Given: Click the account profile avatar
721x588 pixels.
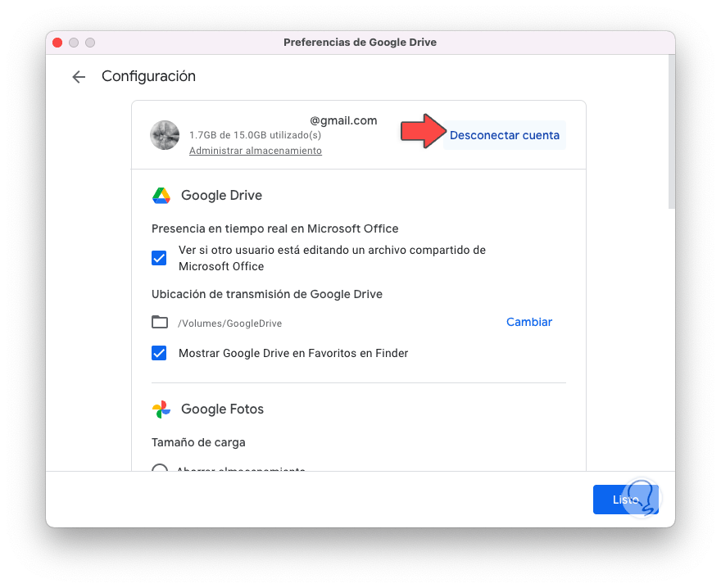Looking at the screenshot, I should [165, 135].
